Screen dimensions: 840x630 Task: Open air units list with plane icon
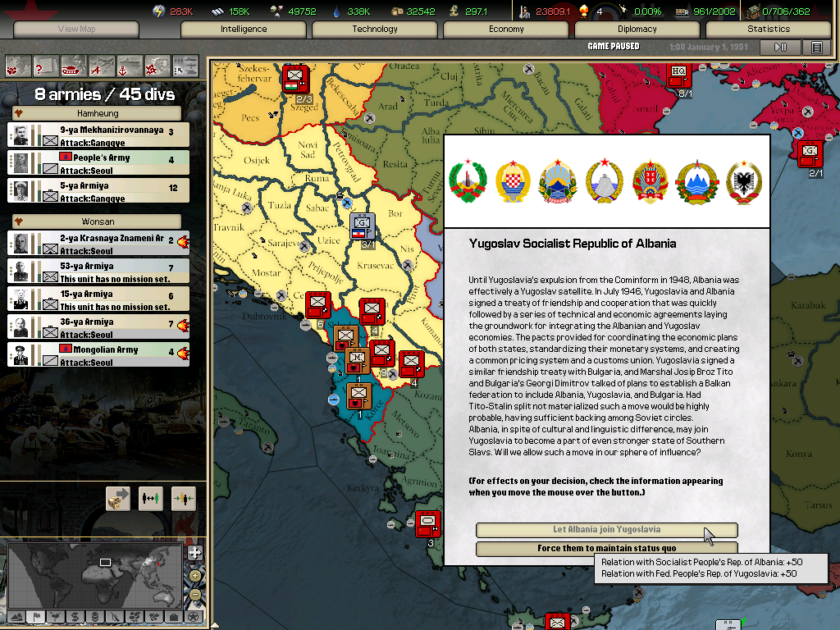pos(102,65)
